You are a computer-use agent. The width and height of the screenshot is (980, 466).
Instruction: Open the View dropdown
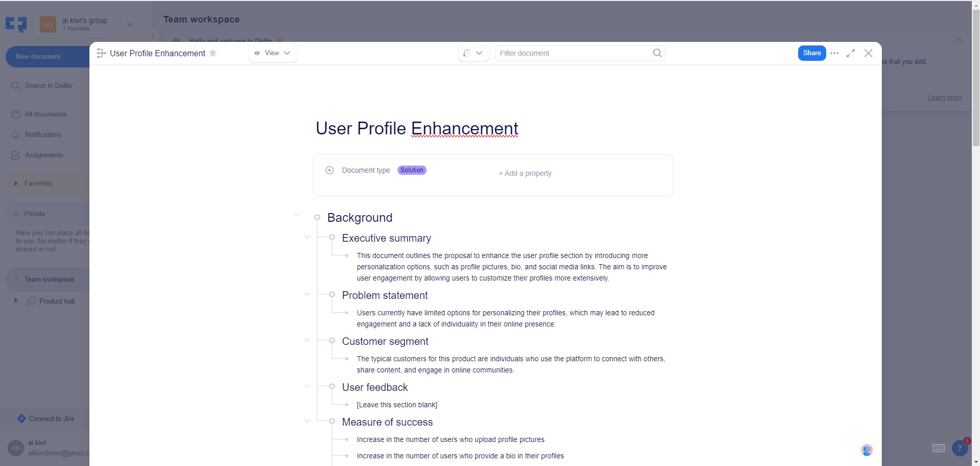tap(273, 53)
